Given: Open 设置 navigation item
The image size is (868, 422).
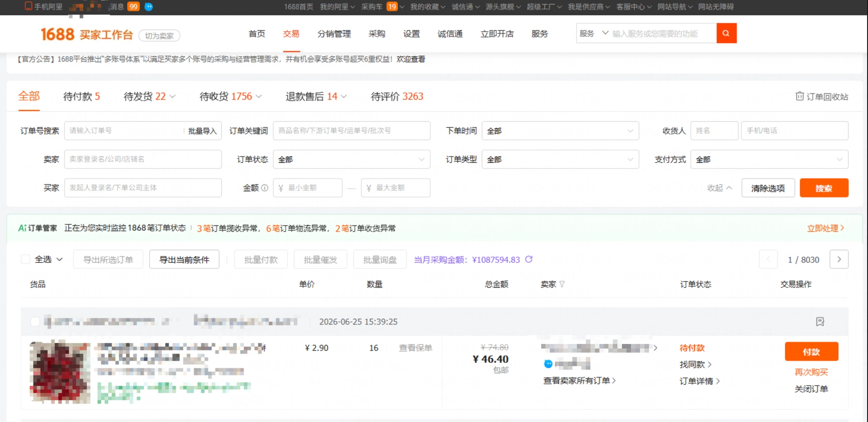Looking at the screenshot, I should pyautogui.click(x=411, y=34).
